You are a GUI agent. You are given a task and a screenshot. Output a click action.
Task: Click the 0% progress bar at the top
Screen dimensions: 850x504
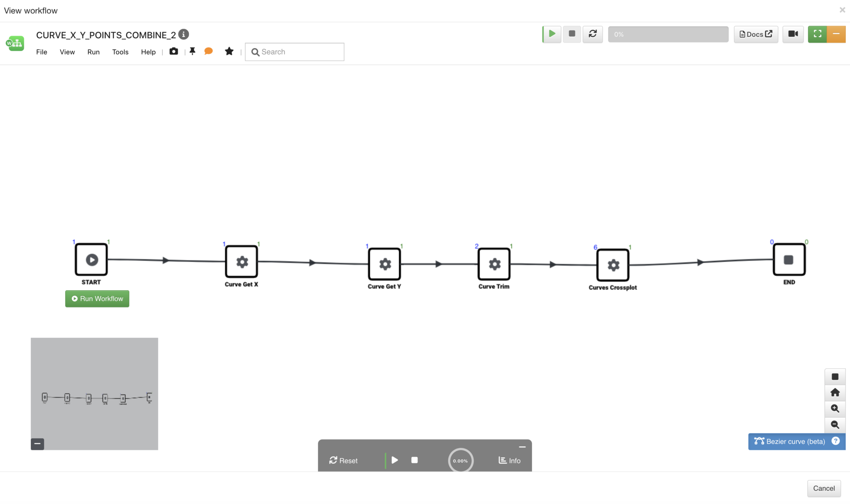[x=667, y=34]
